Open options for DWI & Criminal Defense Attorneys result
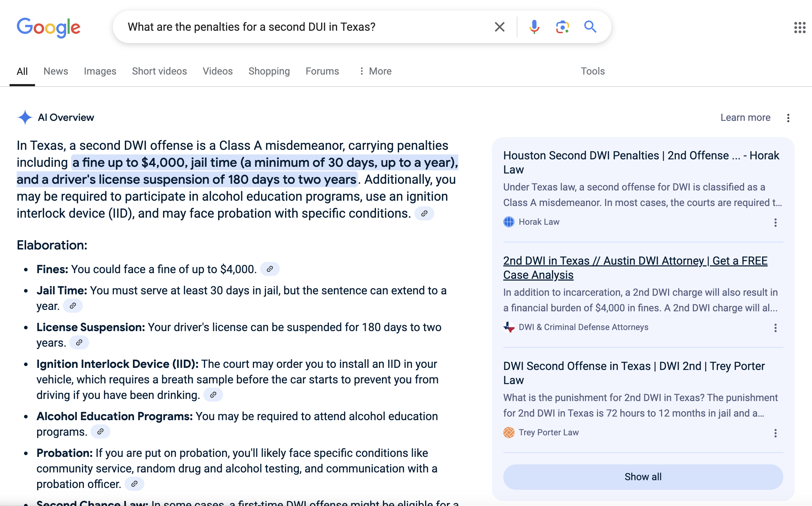 (x=775, y=328)
